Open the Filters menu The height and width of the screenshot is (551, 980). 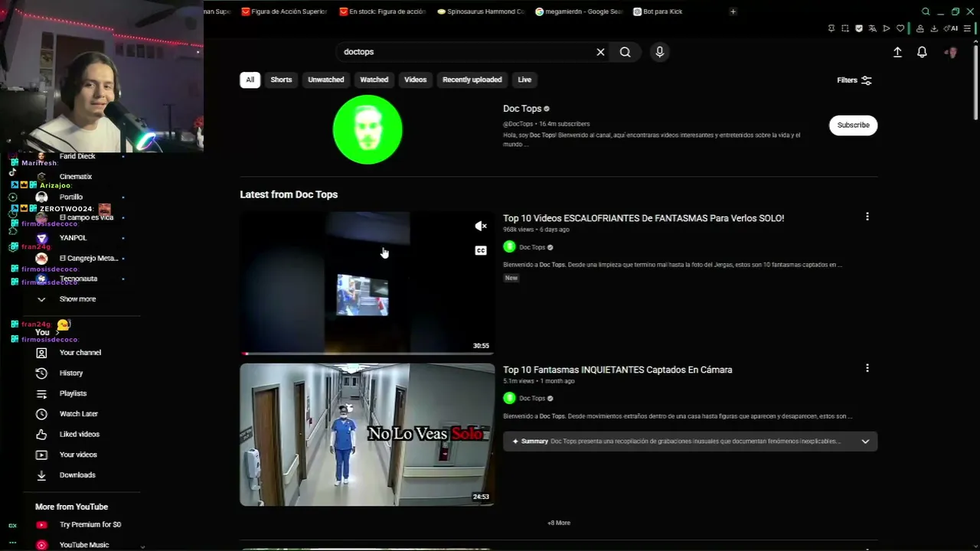tap(854, 80)
